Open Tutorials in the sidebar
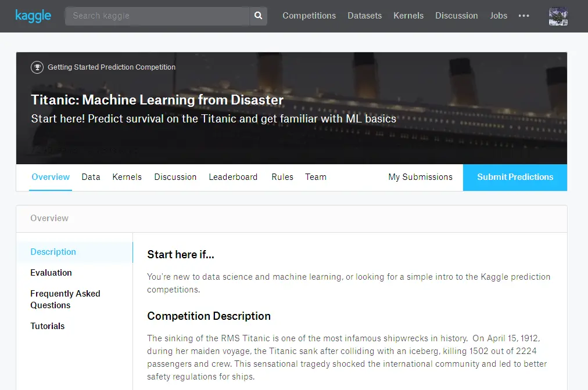This screenshot has height=390, width=588. [47, 326]
